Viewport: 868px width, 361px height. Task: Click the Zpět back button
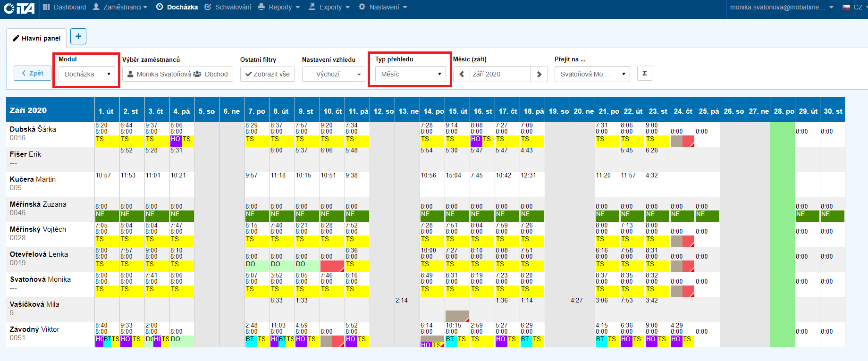point(33,73)
